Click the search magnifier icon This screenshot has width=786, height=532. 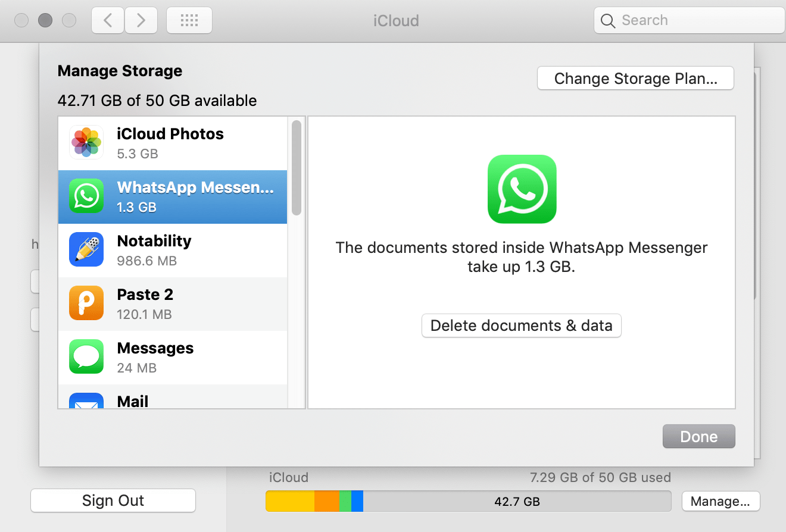608,20
